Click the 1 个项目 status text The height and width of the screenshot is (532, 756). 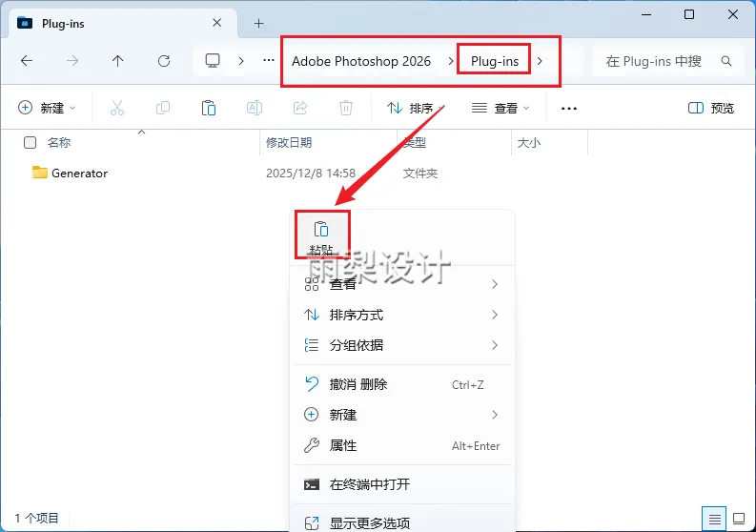pos(36,518)
